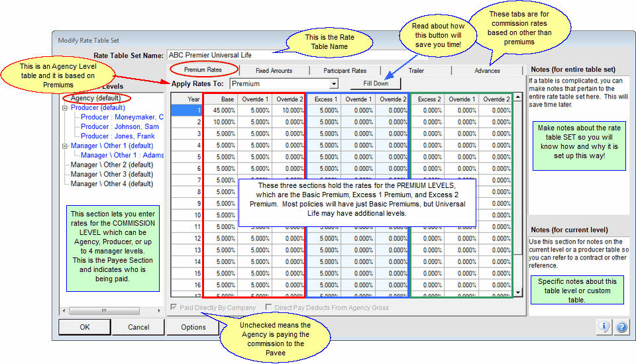Click the OK button
The image size is (636, 364).
pyautogui.click(x=84, y=327)
